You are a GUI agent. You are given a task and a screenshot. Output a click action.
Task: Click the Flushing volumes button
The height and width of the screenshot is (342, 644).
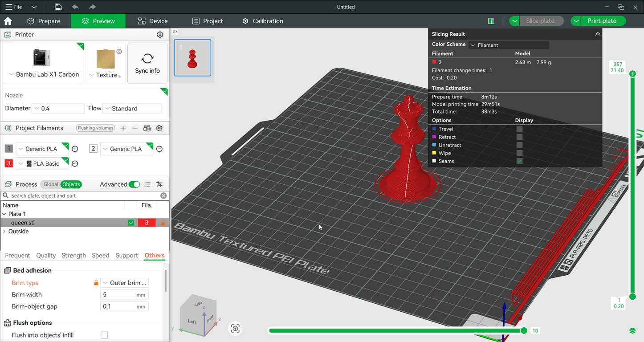click(95, 128)
